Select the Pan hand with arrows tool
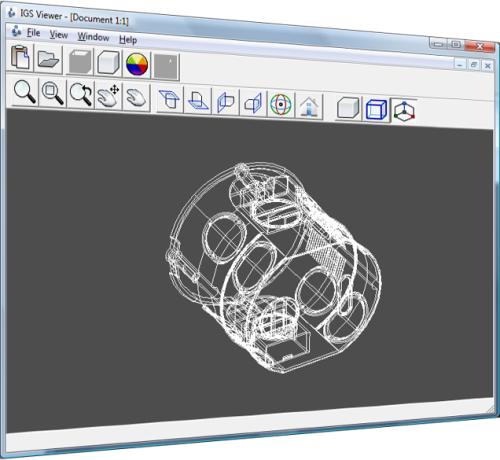Screen dimensions: 500x460 pyautogui.click(x=108, y=96)
